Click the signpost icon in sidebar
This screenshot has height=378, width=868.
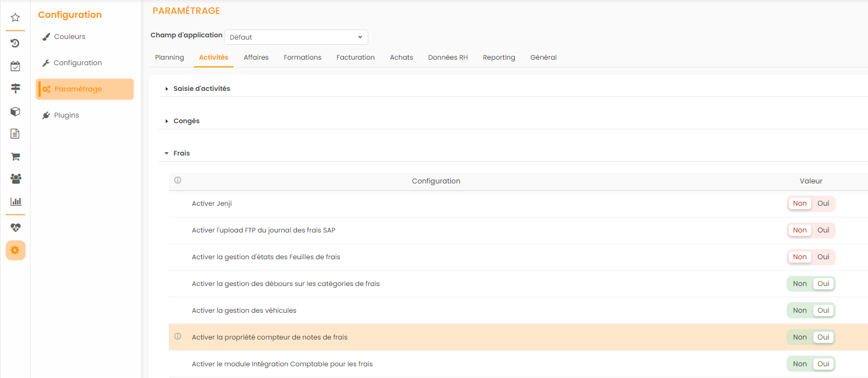tap(16, 89)
